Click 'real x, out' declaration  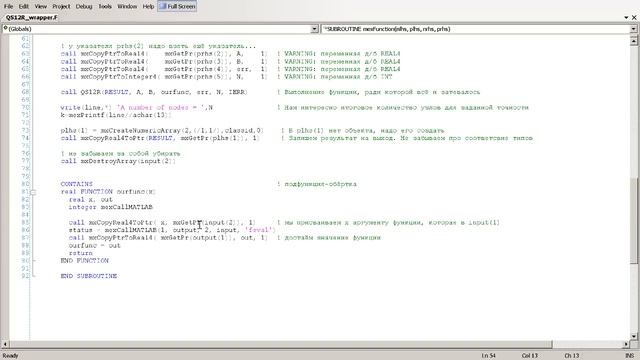[x=90, y=199]
